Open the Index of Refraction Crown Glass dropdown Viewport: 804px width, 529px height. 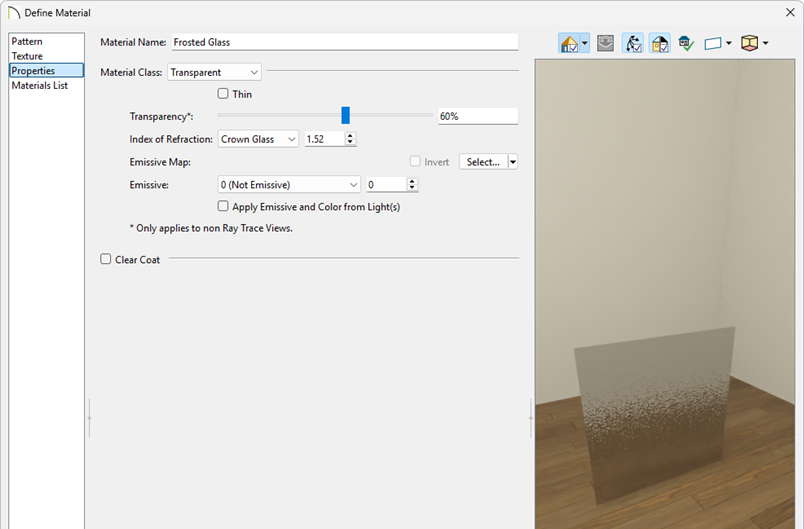[x=258, y=139]
